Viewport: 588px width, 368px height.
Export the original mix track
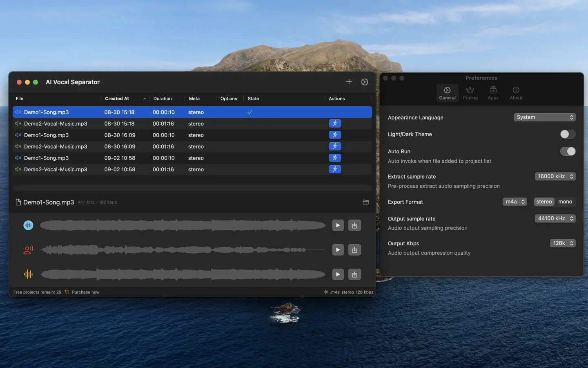354,225
